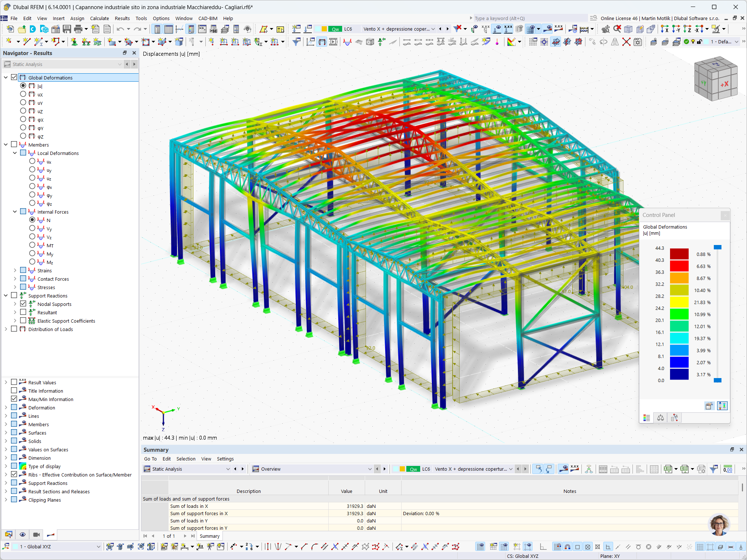Enable the Title Information checkbox
This screenshot has width=747, height=560.
coord(14,390)
